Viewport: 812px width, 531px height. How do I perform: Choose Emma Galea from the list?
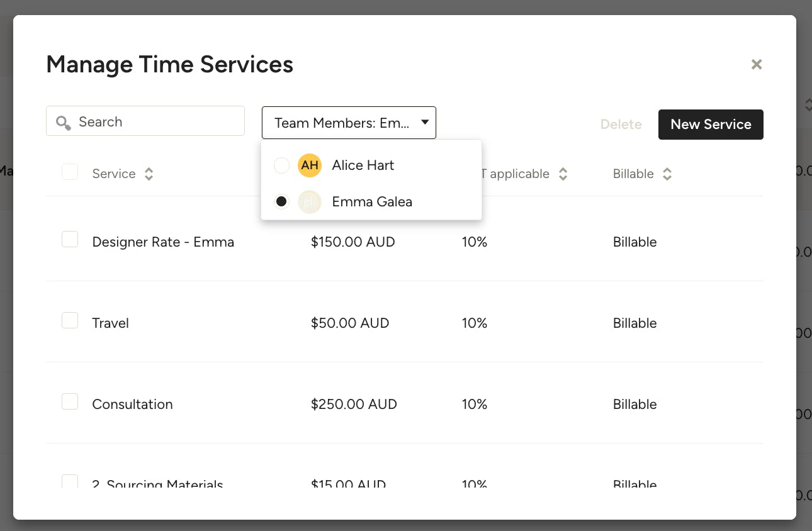click(x=372, y=202)
